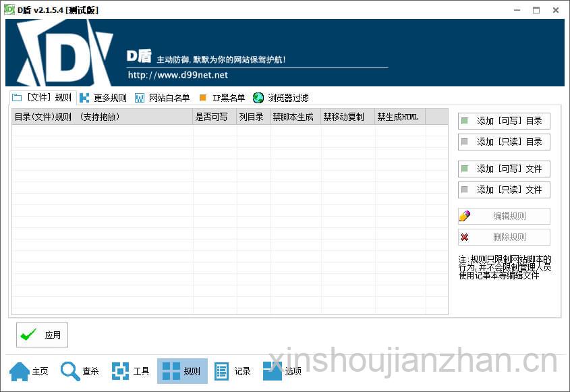570x392 pixels.
Task: Click 添加 [可写] 目录 button
Action: click(x=504, y=121)
